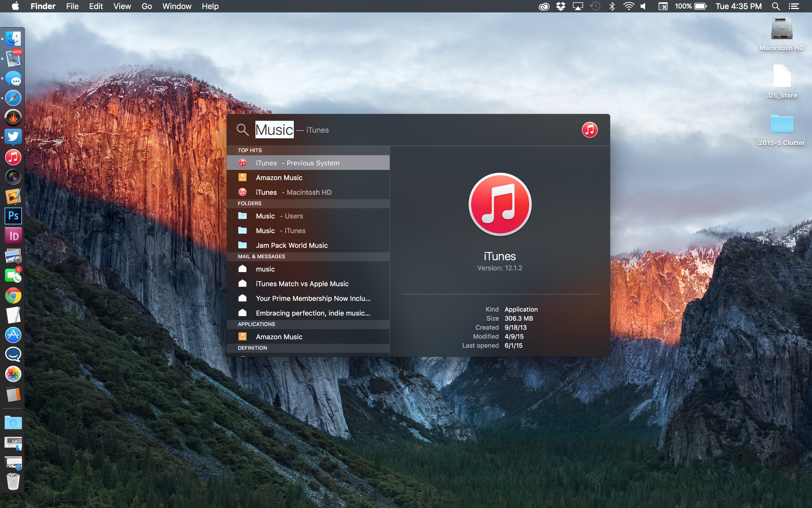
Task: Open Photoshop Ps icon in dock
Action: point(14,216)
